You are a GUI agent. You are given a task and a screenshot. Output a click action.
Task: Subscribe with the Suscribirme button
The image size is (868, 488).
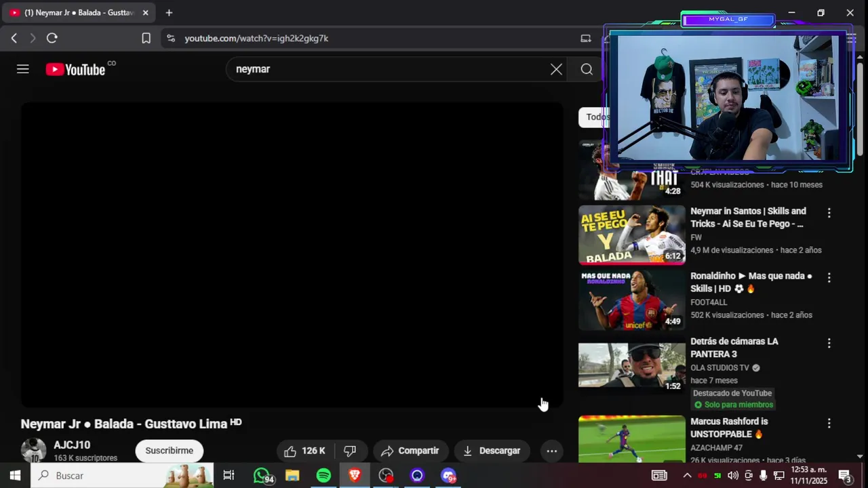[169, 451]
